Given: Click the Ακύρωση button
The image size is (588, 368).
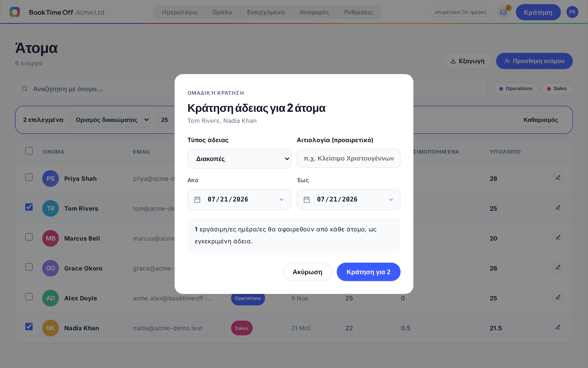Looking at the screenshot, I should (307, 272).
